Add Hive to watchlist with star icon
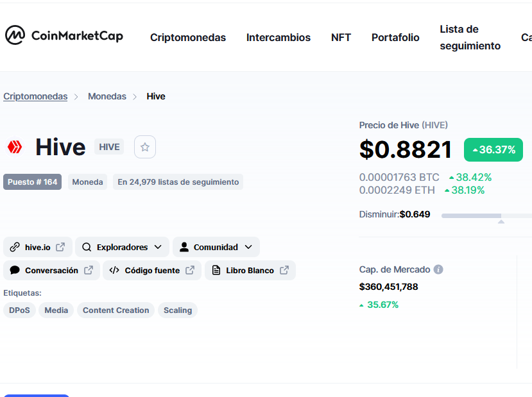The width and height of the screenshot is (532, 397). (x=145, y=147)
